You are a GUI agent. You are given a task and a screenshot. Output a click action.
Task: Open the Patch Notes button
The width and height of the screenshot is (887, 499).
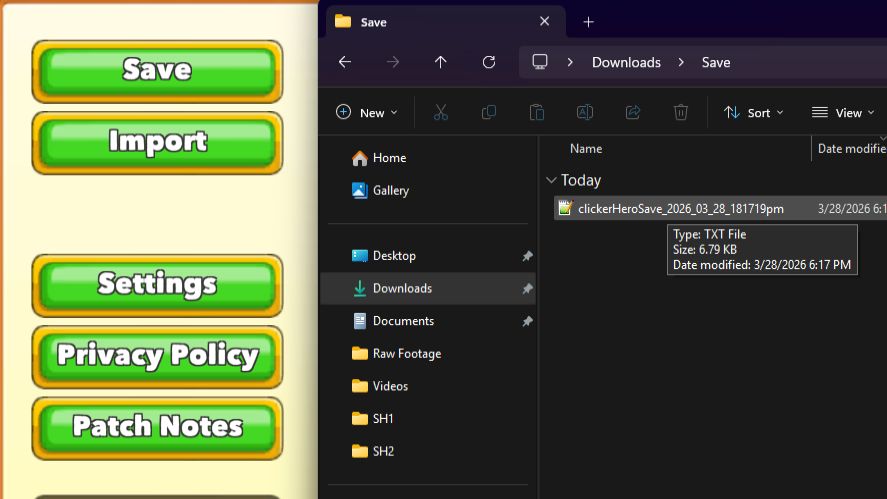[157, 428]
